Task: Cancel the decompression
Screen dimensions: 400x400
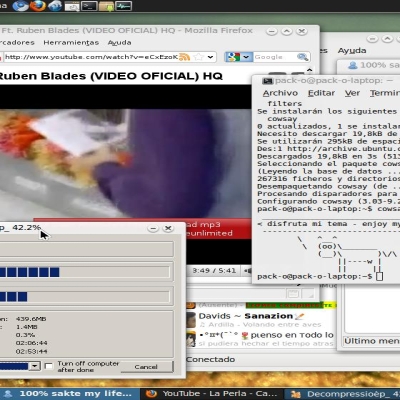Action: (x=146, y=367)
